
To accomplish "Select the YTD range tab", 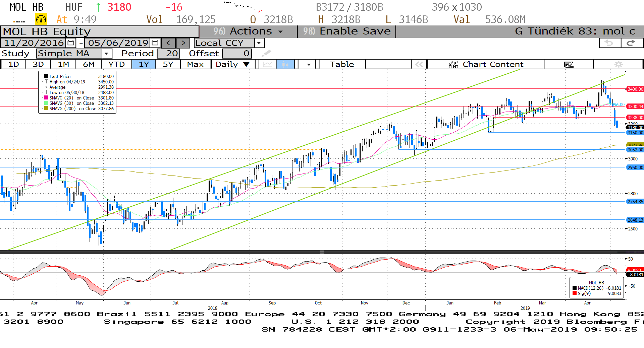I will point(116,64).
